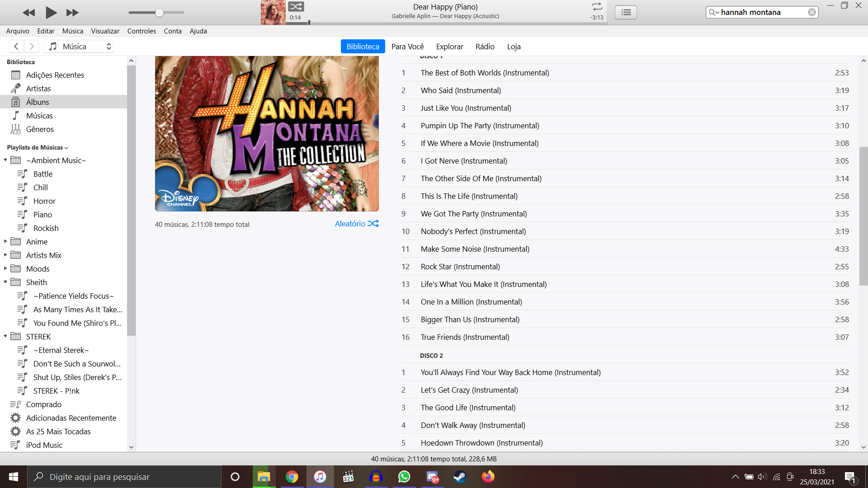Click the previous track rewind button
This screenshot has width=868, height=488.
[x=28, y=13]
